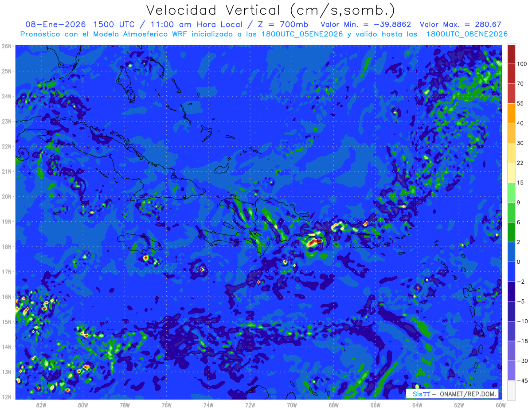Click the colorbar swatch between 100 and 70
Viewport: 532px width, 411px height.
coord(511,74)
